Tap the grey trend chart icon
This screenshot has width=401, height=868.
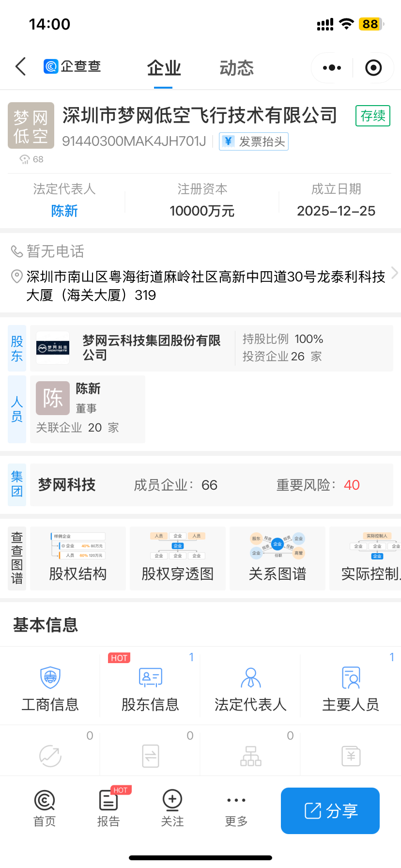(50, 756)
